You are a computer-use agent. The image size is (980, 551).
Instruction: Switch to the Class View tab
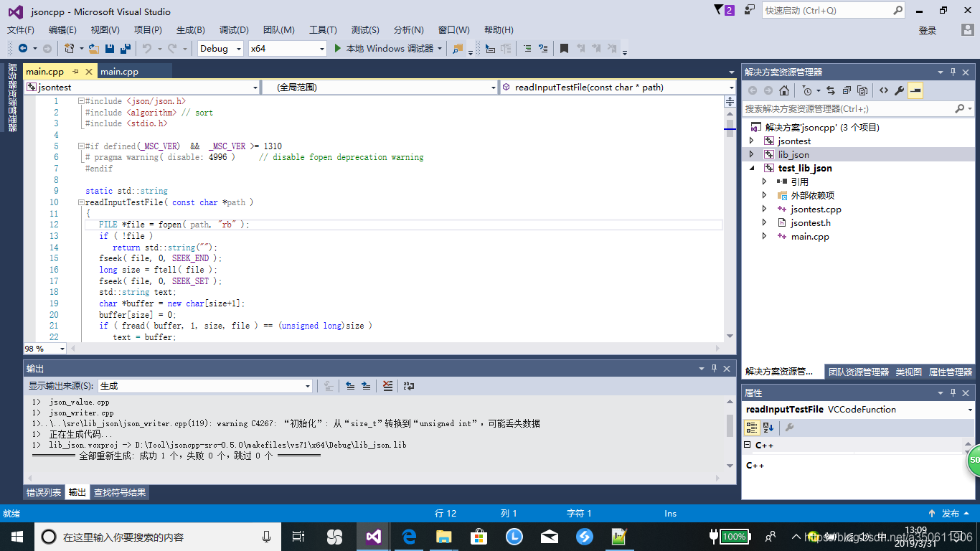click(x=908, y=372)
